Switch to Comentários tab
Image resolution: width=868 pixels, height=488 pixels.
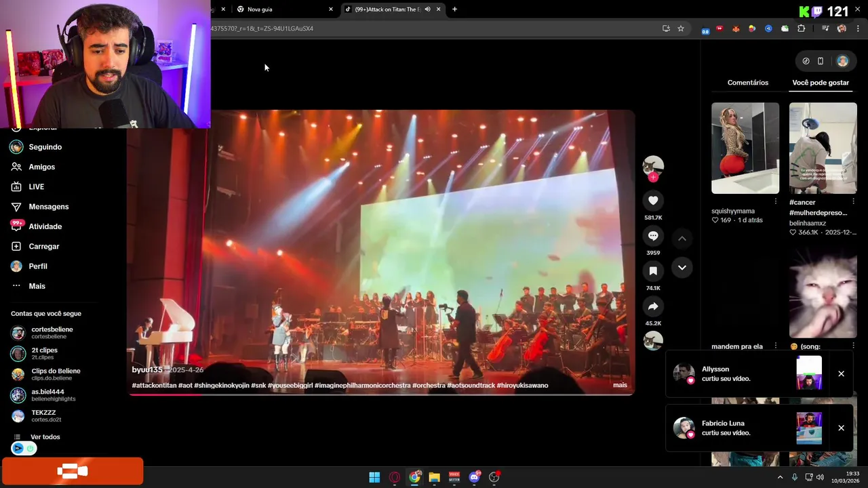(748, 83)
